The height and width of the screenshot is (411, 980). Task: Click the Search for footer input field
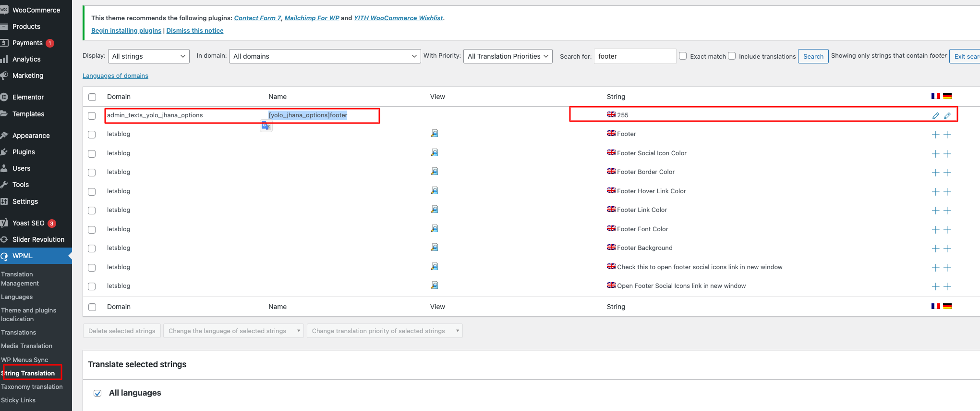click(635, 56)
